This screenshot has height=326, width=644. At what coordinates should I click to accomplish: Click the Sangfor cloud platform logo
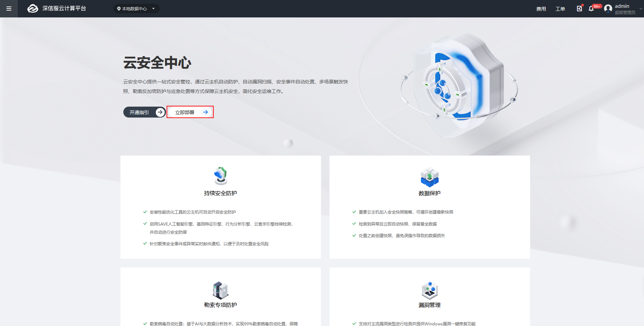coord(33,9)
